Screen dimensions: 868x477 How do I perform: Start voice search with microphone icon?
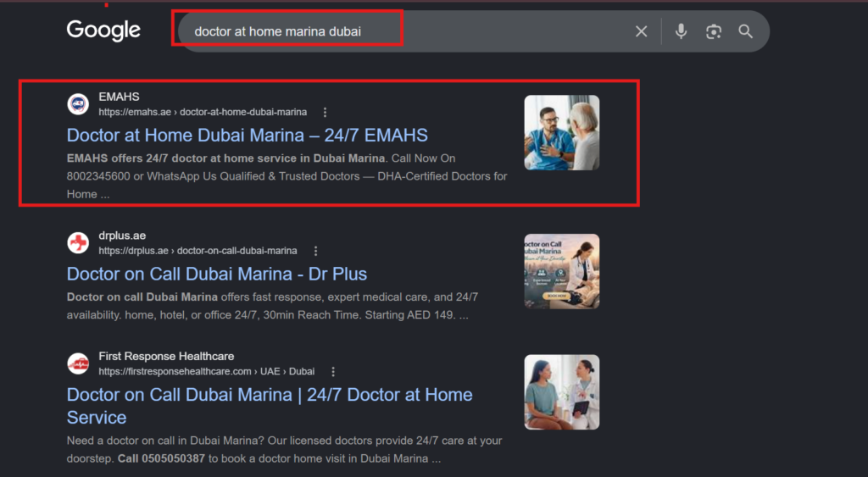[x=681, y=31]
